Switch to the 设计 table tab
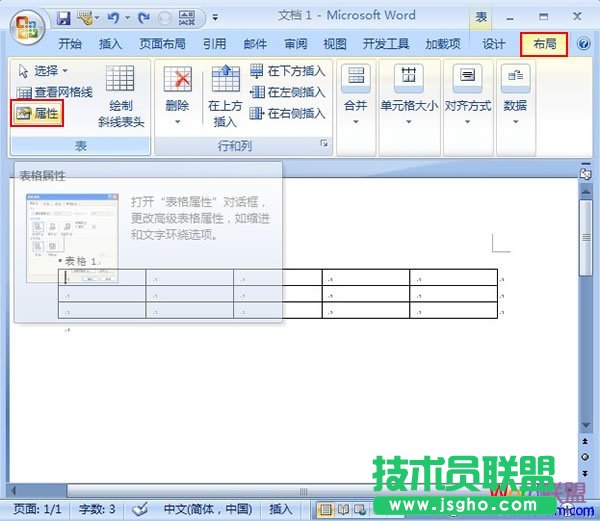This screenshot has height=521, width=600. click(494, 44)
